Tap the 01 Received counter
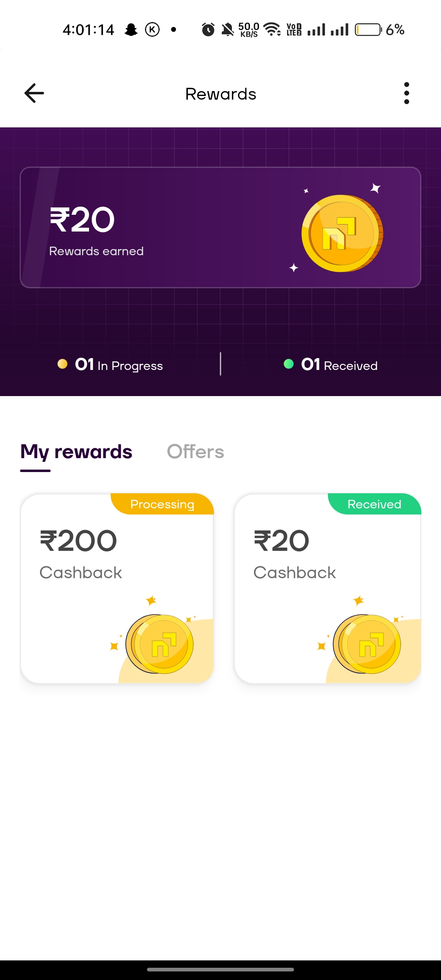The width and height of the screenshot is (441, 980). (339, 365)
